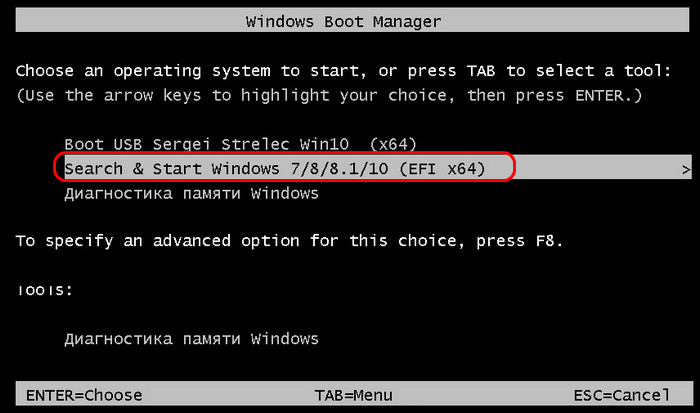Click the 'Use the arrow keys' instruction line
This screenshot has width=700, height=413.
pos(329,95)
